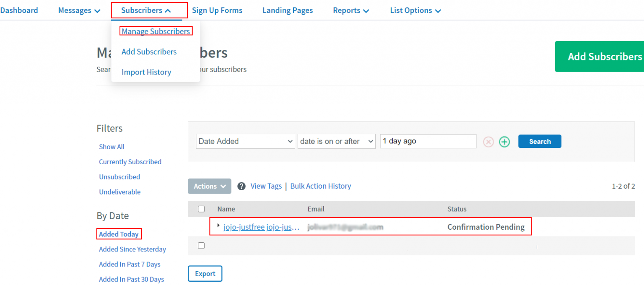644x285 pixels.
Task: Check the second subscriber row checkbox
Action: (x=201, y=246)
